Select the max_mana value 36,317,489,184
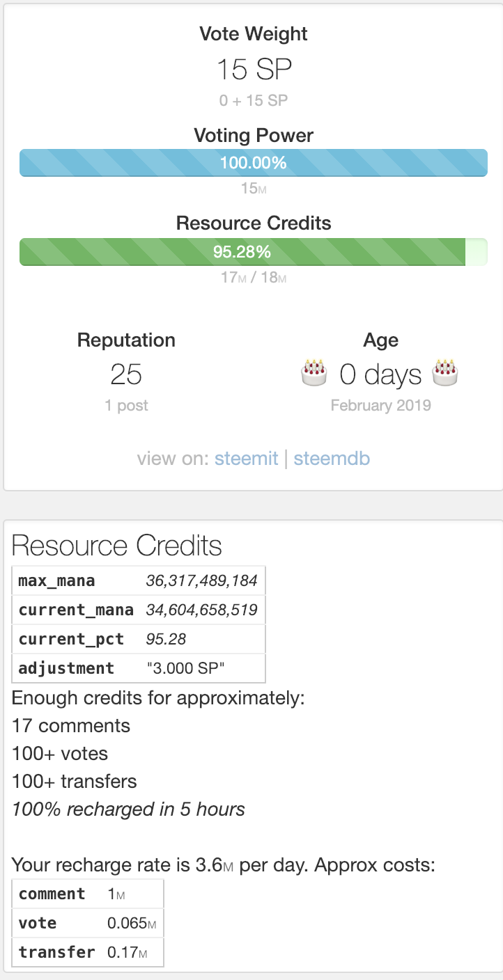503x980 pixels. 201,580
